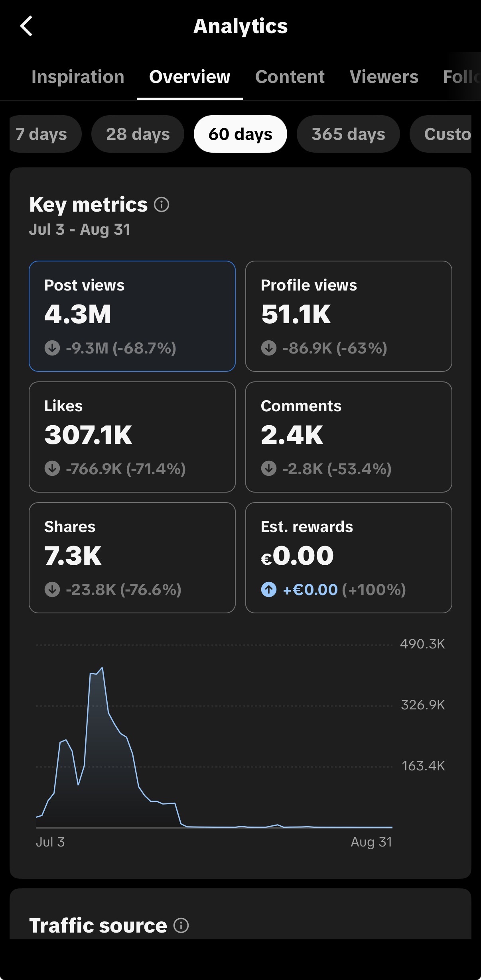Choose the Custom date range chip

point(441,134)
